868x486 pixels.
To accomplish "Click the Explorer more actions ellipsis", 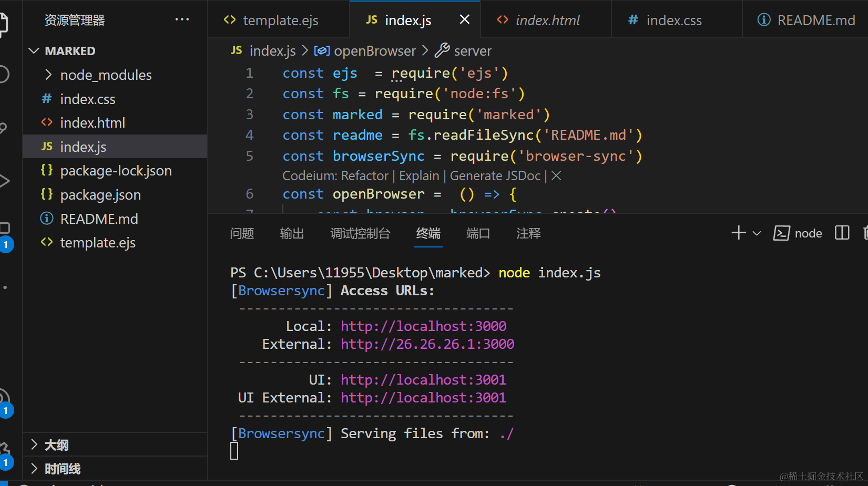I will point(182,19).
